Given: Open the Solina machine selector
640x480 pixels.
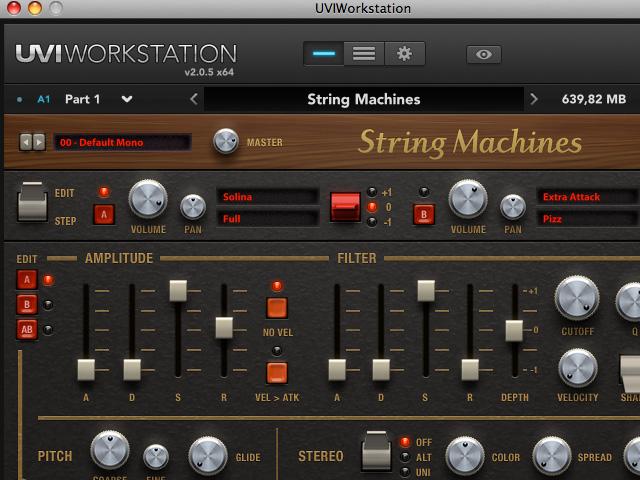Looking at the screenshot, I should 268,197.
